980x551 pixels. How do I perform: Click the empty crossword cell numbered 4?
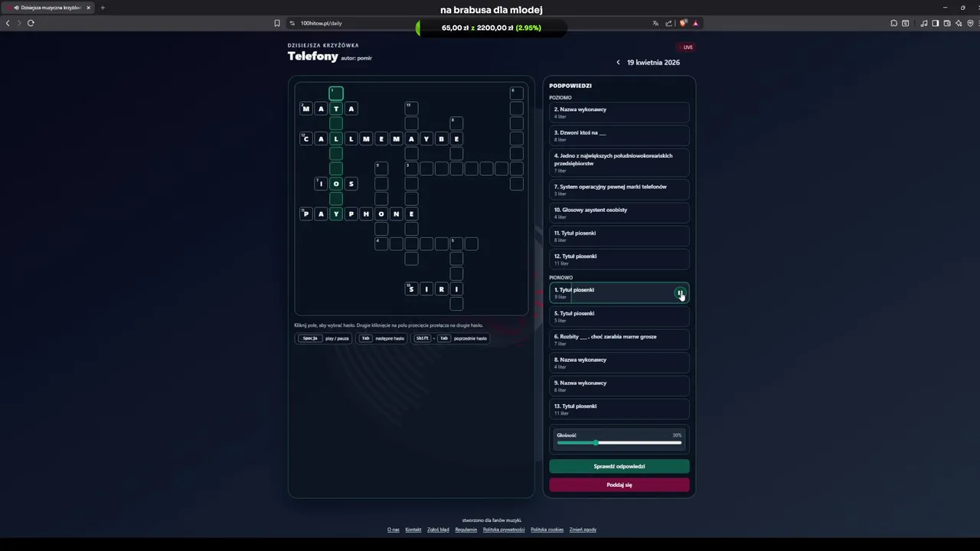pyautogui.click(x=381, y=243)
